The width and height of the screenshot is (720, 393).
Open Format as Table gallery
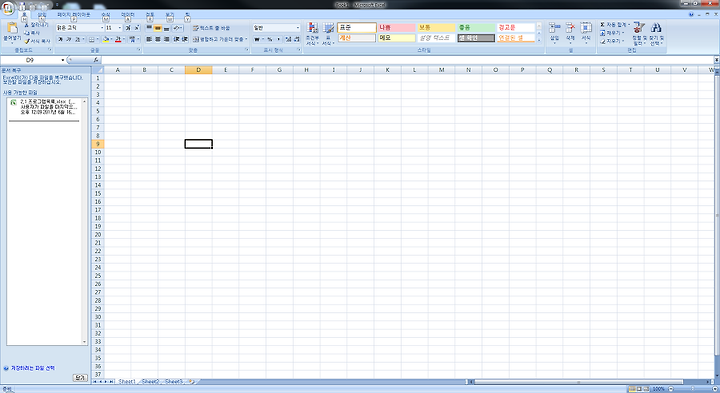(328, 34)
